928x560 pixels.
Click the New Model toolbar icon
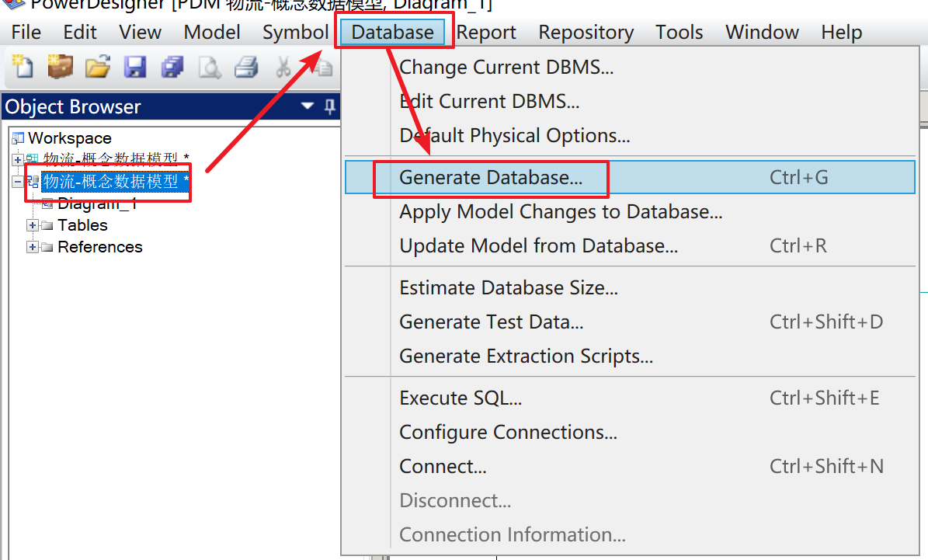pos(23,66)
